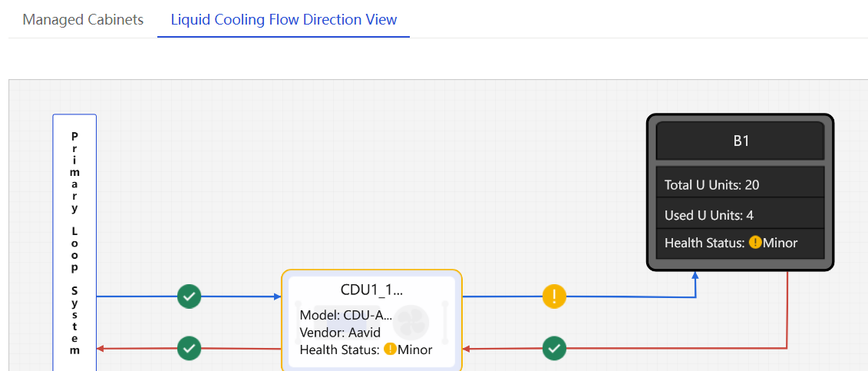868x371 pixels.
Task: Click green check on Primary-to-CDU blue supply line
Action: pyautogui.click(x=190, y=296)
